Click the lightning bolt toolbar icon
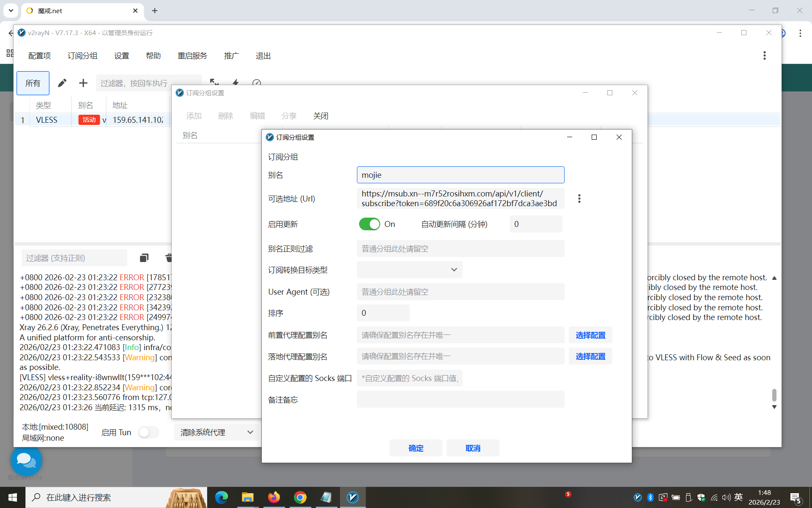Viewport: 812px width, 508px height. pyautogui.click(x=236, y=82)
